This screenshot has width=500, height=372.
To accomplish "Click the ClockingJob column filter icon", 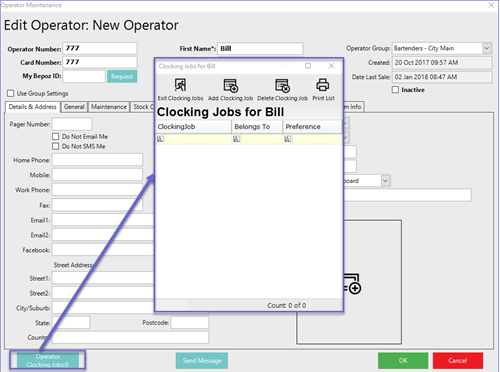I will point(160,139).
